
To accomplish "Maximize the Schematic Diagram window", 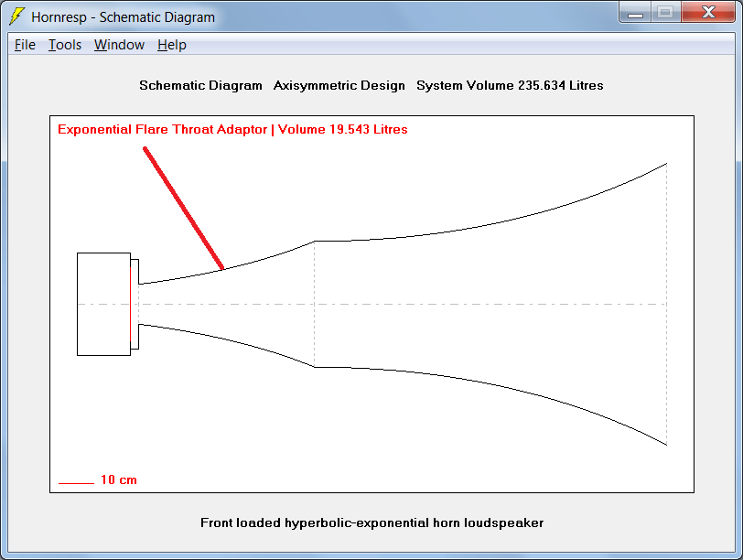I will 665,12.
